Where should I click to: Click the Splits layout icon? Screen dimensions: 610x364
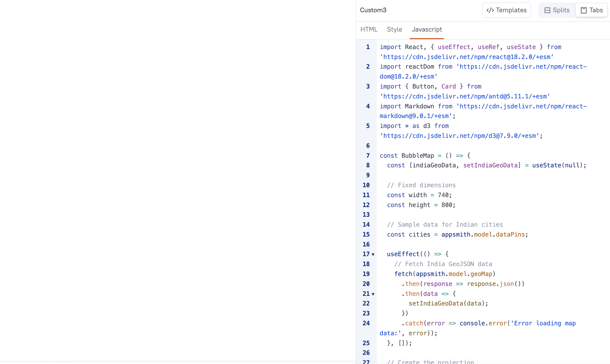547,10
